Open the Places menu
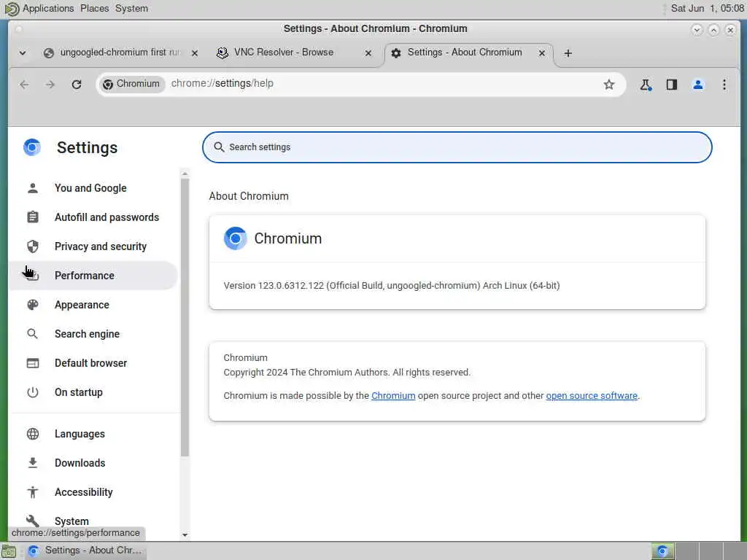The width and height of the screenshot is (747, 560). click(x=94, y=9)
